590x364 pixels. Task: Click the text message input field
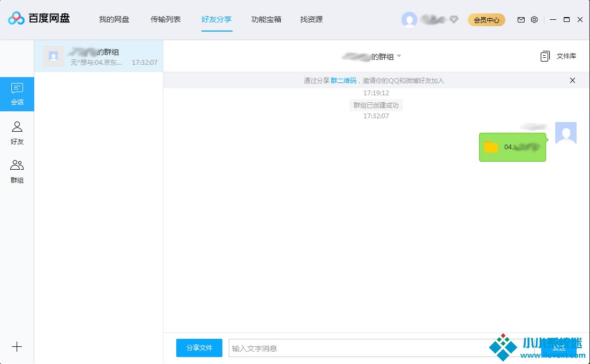[354, 348]
